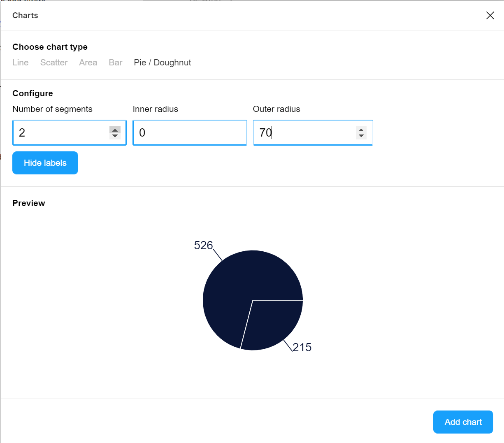Switch to the Line chart type

click(x=21, y=63)
